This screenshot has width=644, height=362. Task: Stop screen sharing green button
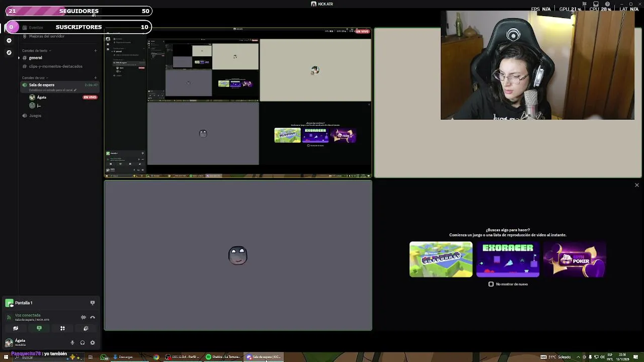pos(39,328)
